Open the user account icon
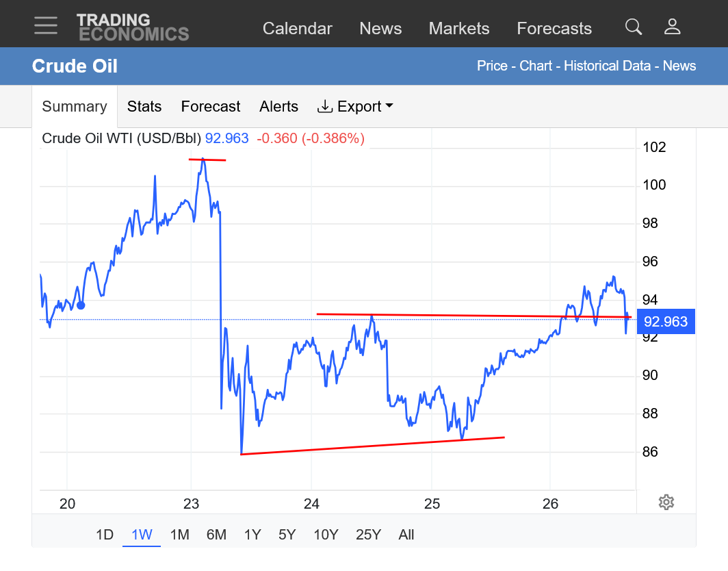The width and height of the screenshot is (728, 571). (x=672, y=27)
